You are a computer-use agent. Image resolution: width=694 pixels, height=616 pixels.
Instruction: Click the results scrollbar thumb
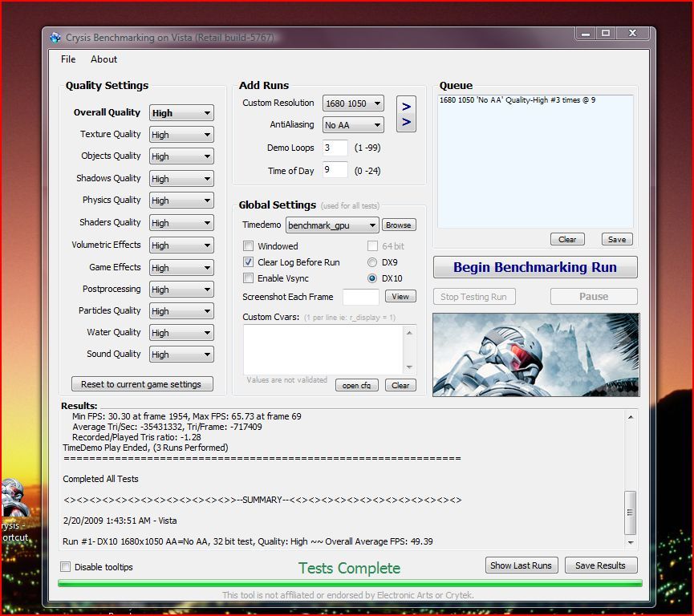631,513
